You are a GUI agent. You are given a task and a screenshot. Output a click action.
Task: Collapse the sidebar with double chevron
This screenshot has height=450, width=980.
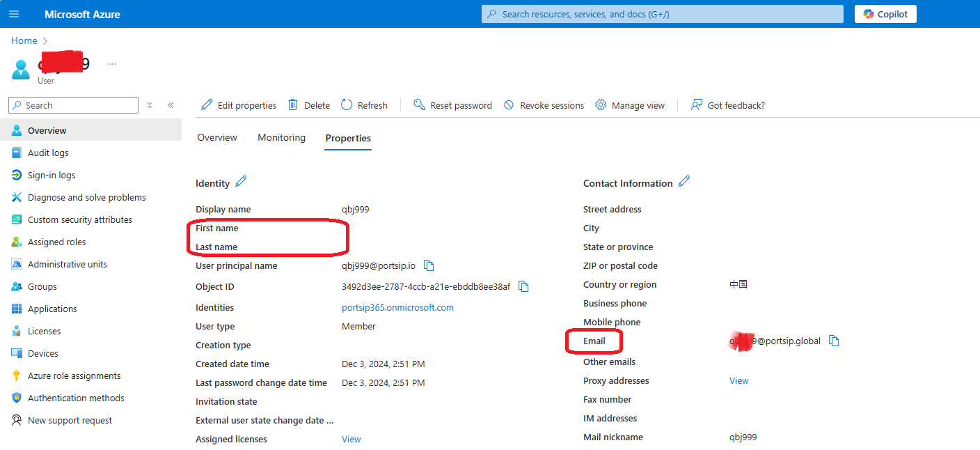tap(171, 105)
